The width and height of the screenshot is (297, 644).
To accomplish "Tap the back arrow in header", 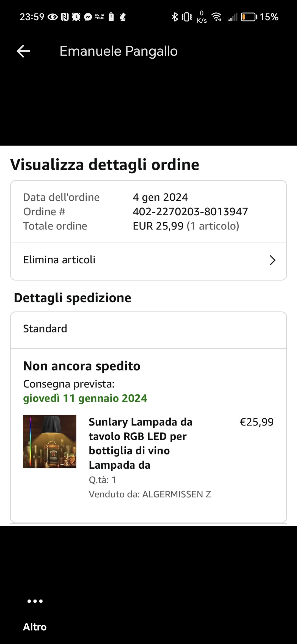I will tap(23, 51).
